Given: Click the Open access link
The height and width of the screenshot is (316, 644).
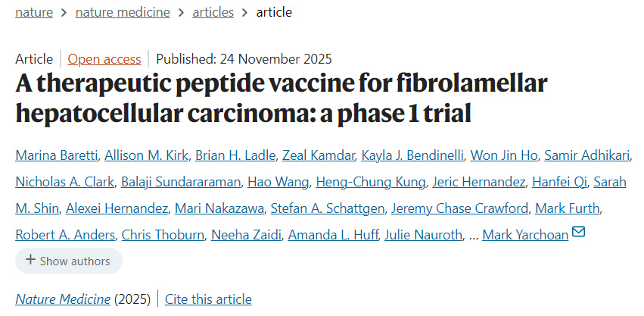Looking at the screenshot, I should (x=104, y=59).
